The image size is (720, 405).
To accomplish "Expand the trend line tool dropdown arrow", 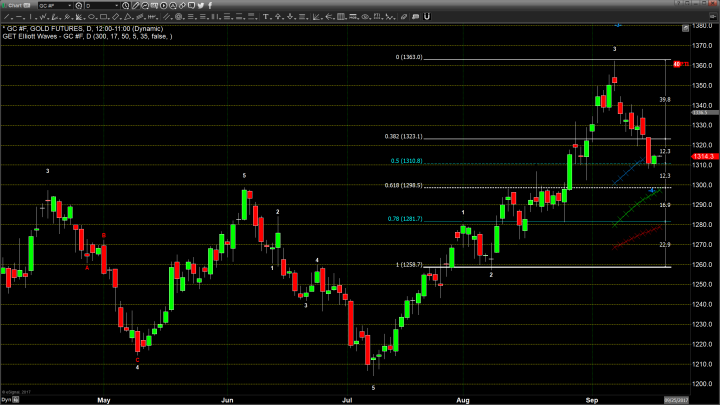I will coord(12,19).
